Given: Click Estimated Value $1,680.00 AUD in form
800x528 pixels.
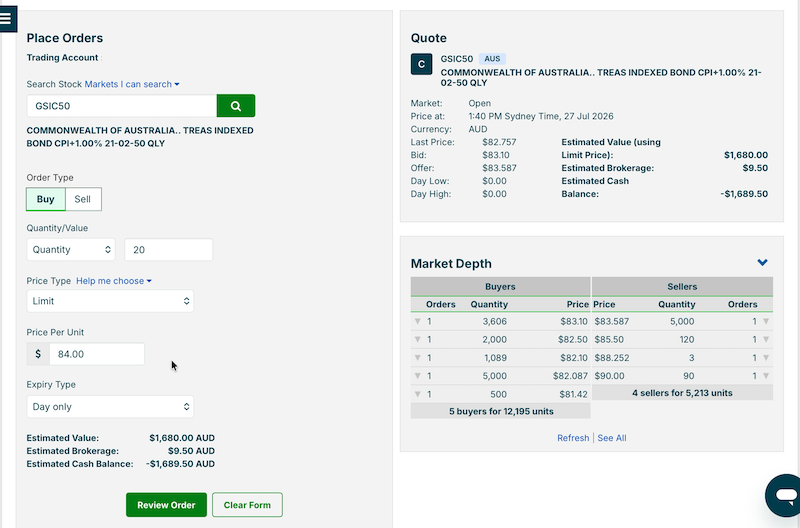Looking at the screenshot, I should (x=182, y=438).
